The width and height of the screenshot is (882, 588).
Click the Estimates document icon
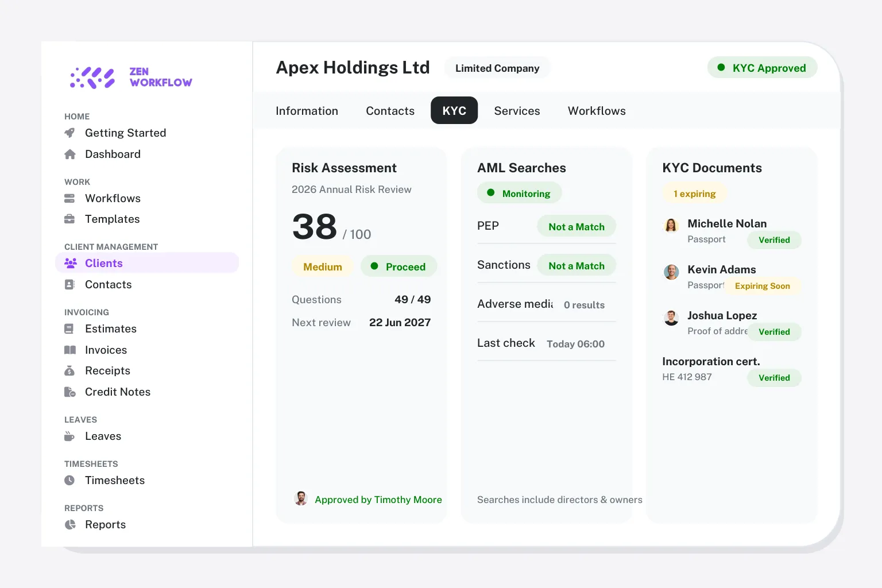point(69,329)
